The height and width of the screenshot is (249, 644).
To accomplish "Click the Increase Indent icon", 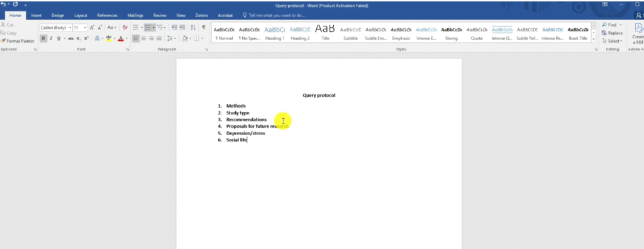I will coord(182,28).
